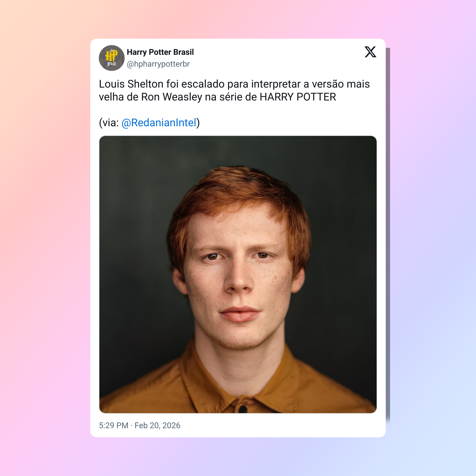Image resolution: width=476 pixels, height=476 pixels.
Task: Click the X logo on the tweet card
Action: pos(370,52)
